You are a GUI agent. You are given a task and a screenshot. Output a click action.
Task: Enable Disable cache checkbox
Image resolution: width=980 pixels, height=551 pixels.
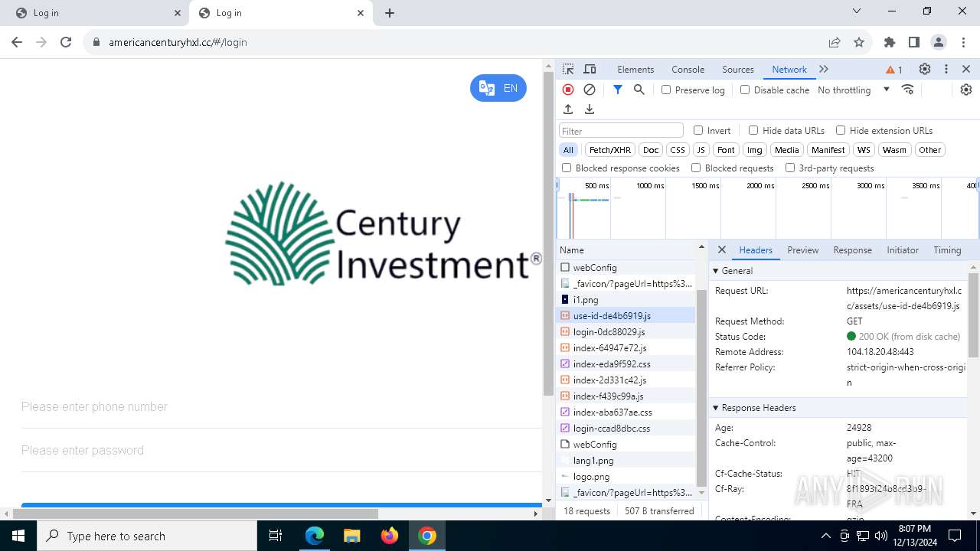[x=745, y=90]
